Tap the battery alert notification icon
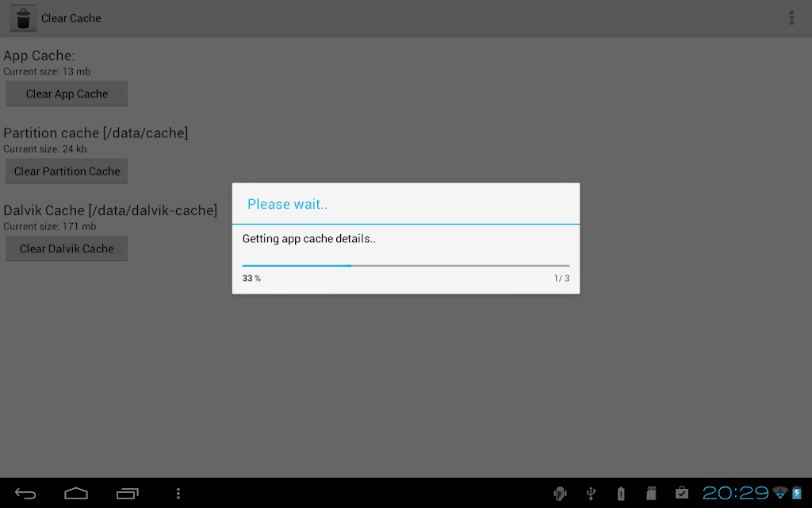Screen dimensions: 812x508 click(x=621, y=494)
